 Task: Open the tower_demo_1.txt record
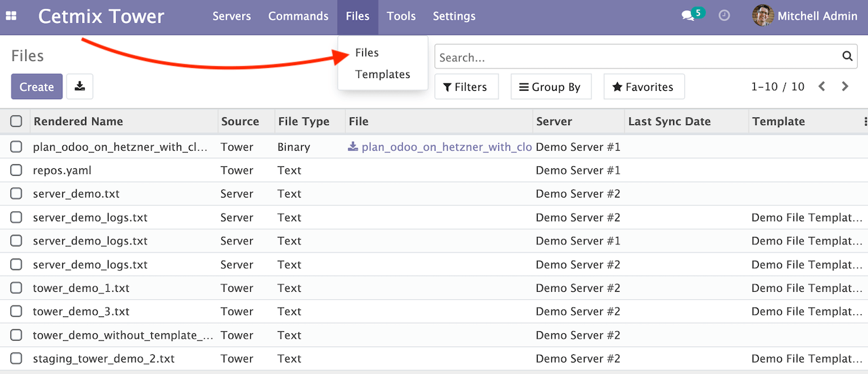pyautogui.click(x=81, y=288)
